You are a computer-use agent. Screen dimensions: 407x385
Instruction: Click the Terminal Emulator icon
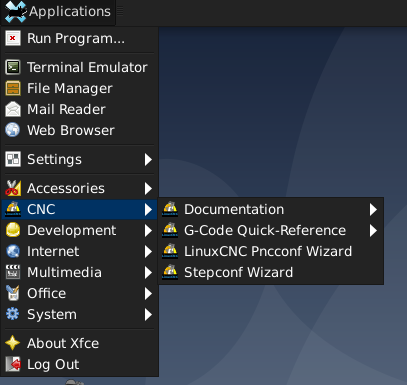[13, 67]
